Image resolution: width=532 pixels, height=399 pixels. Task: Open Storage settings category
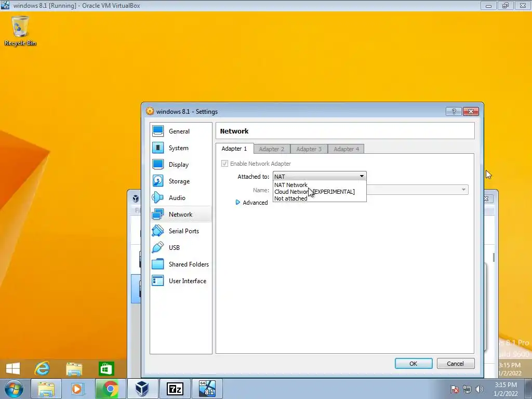point(181,181)
